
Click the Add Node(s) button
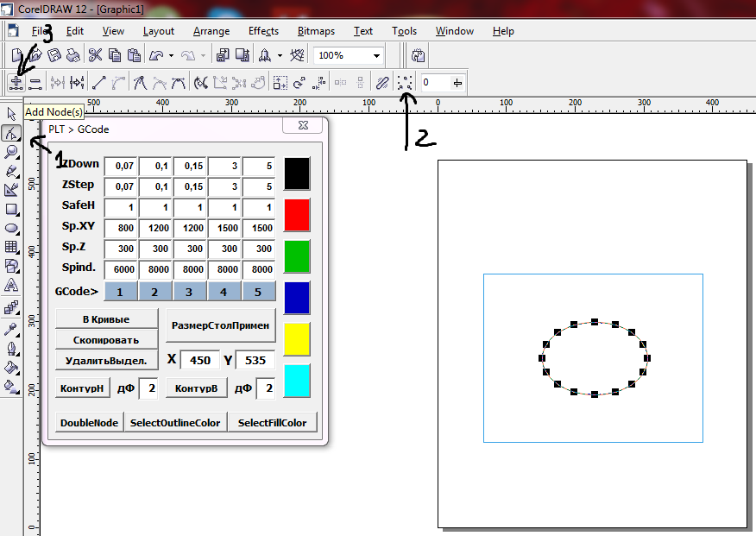(x=16, y=82)
